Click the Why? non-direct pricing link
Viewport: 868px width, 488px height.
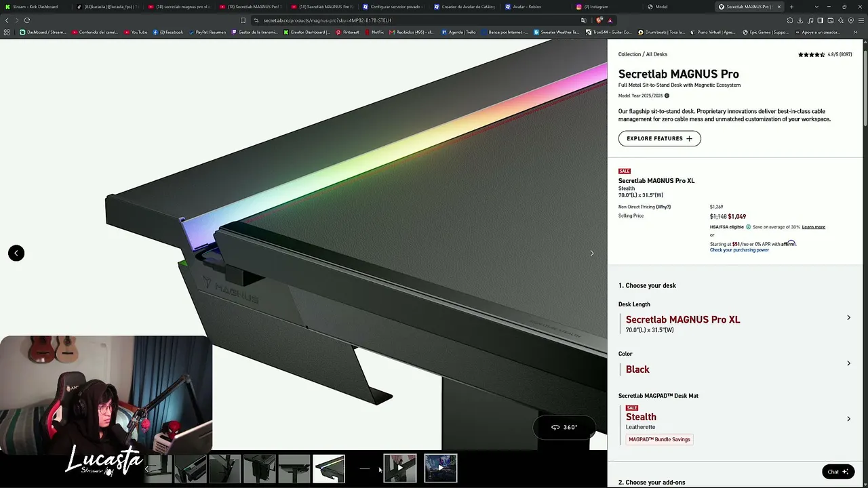[663, 207]
